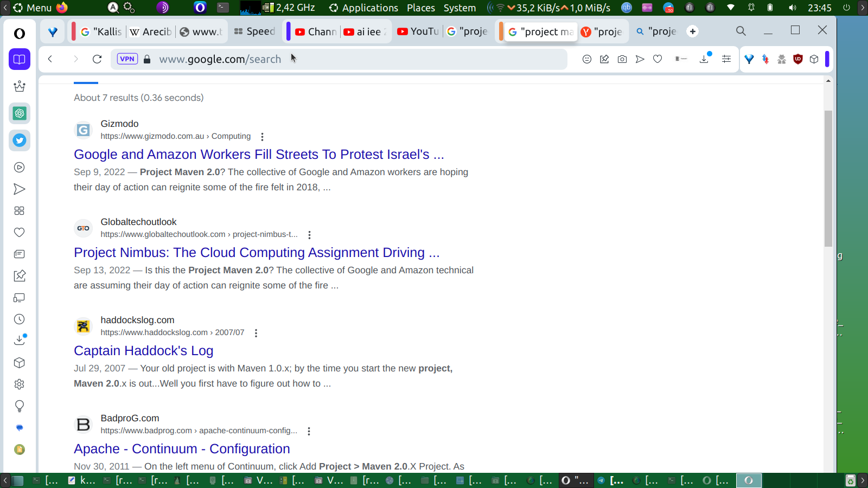
Task: Open more options for Gizmodo result
Action: pos(262,137)
